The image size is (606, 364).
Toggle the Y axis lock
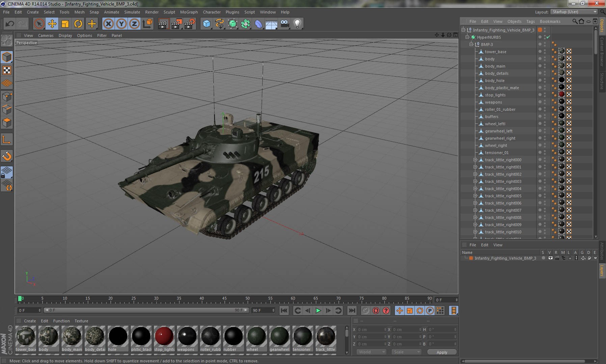(121, 24)
